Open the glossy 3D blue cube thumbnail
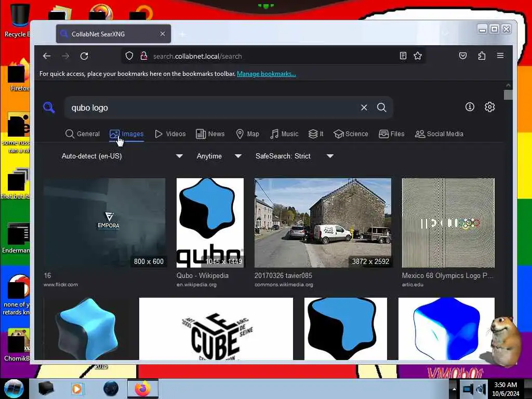Image resolution: width=532 pixels, height=399 pixels. 86,329
